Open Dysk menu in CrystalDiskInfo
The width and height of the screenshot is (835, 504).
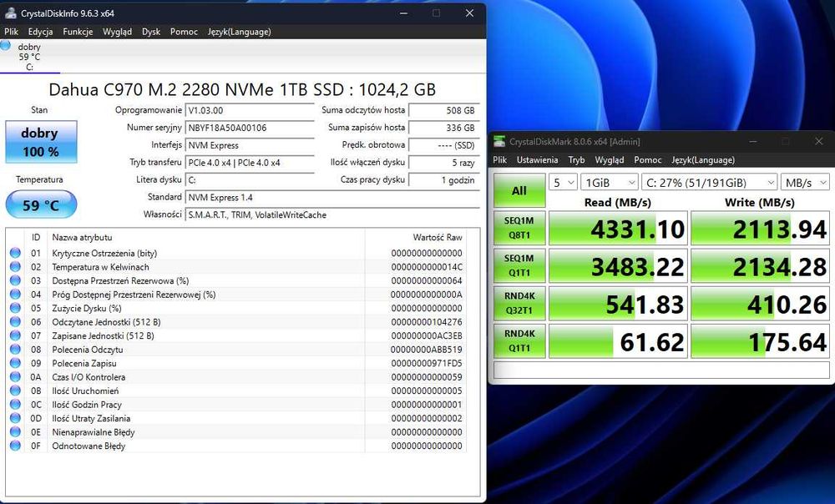point(151,32)
